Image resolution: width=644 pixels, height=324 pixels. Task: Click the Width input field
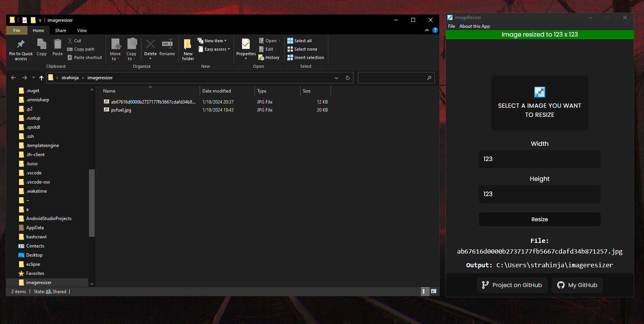(x=539, y=159)
